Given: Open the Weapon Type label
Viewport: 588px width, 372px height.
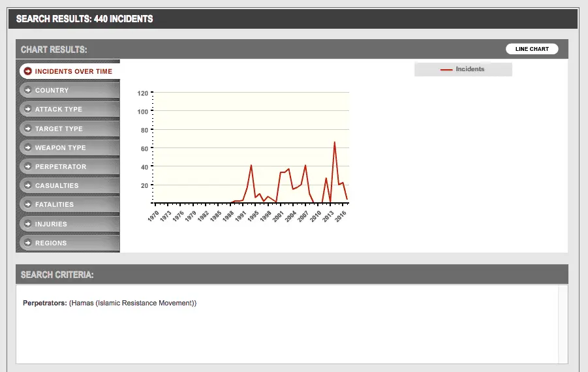Looking at the screenshot, I should (x=61, y=147).
